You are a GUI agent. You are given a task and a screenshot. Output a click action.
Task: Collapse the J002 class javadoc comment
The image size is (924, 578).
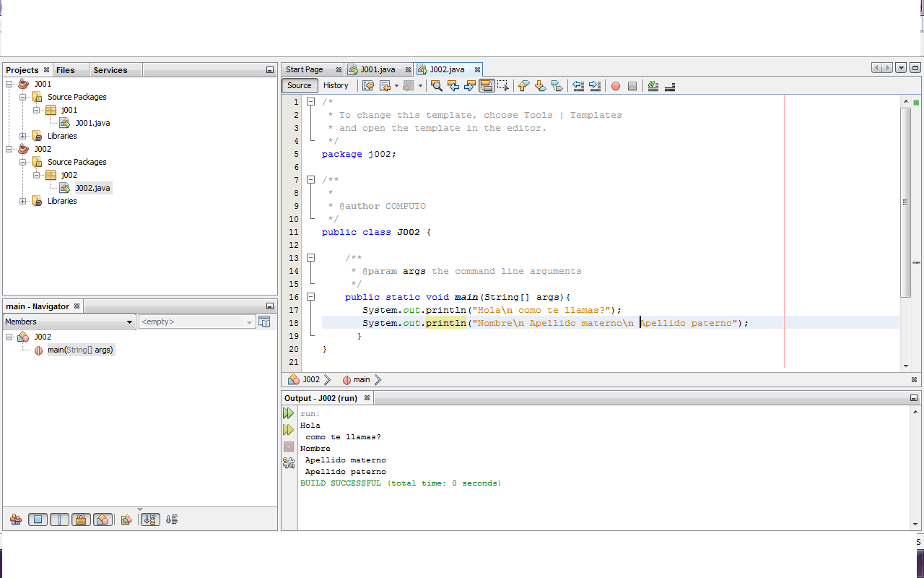(310, 179)
